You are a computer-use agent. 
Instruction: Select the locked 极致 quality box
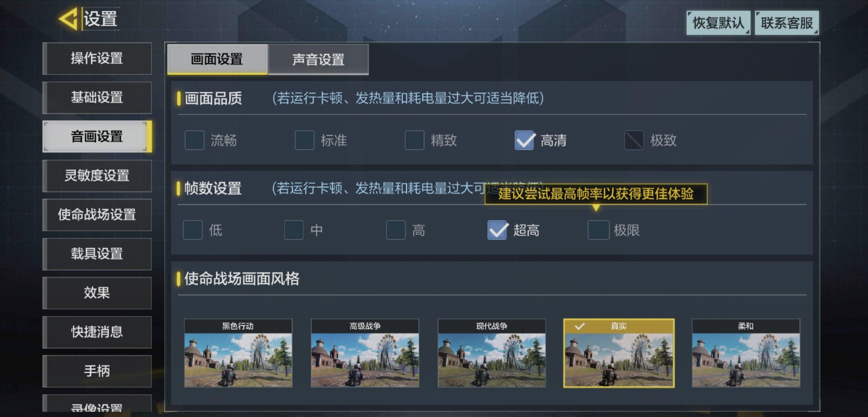click(634, 140)
